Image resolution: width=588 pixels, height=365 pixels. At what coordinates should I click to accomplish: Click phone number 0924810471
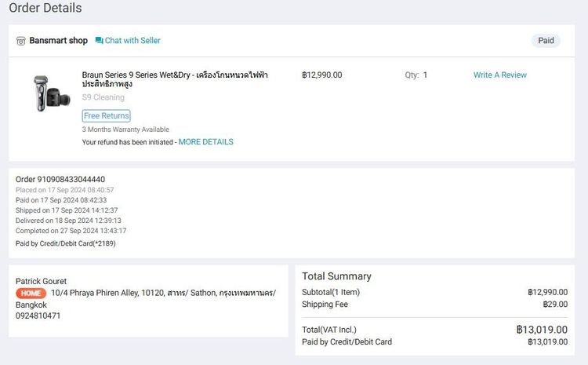click(x=38, y=316)
